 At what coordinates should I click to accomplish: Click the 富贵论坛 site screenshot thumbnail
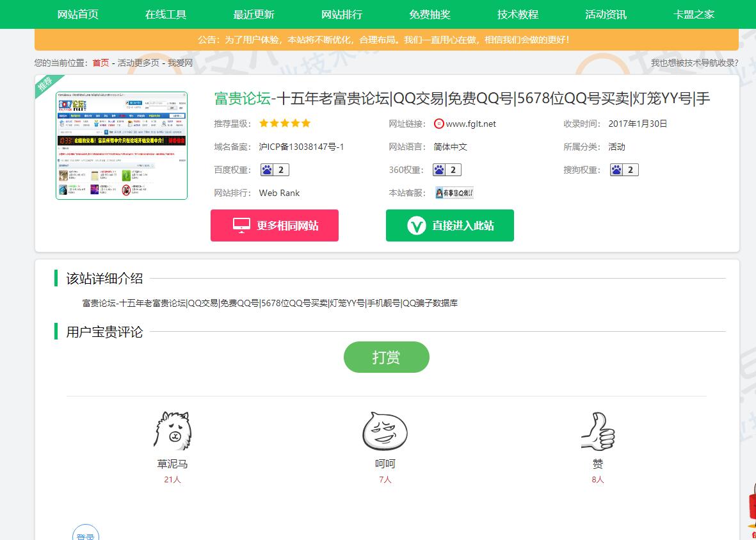121,145
